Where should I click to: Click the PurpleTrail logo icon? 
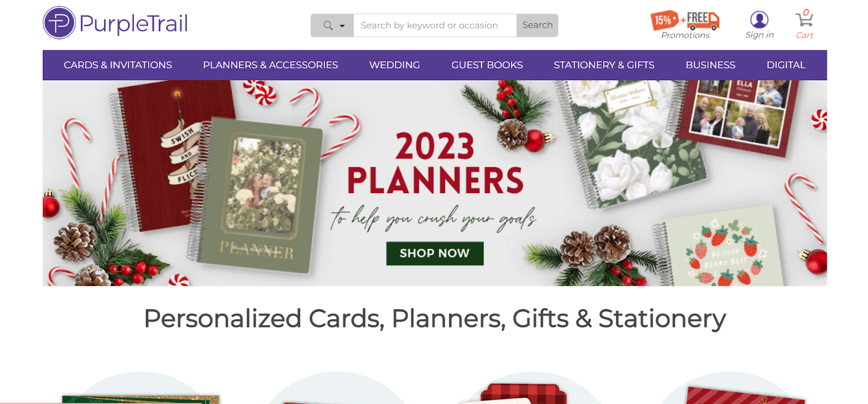[59, 23]
